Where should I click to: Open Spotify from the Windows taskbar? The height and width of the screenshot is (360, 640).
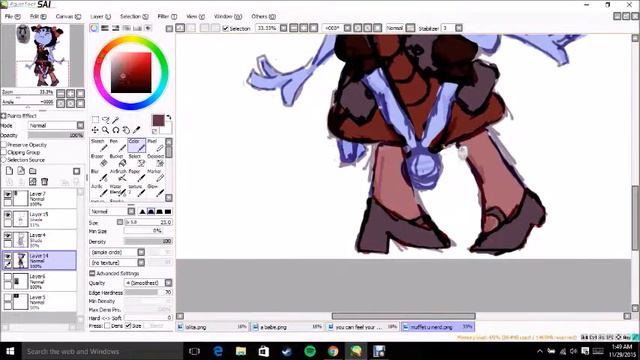(x=310, y=351)
